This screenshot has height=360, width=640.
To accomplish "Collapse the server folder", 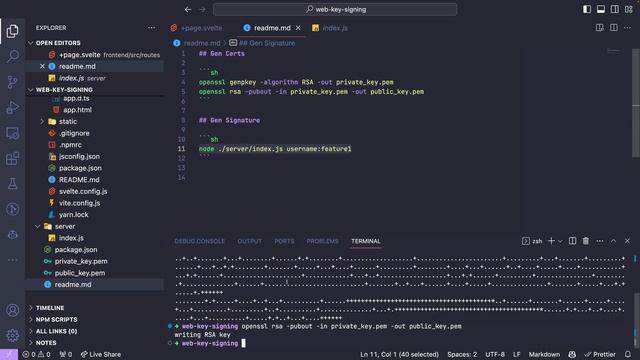I will click(64, 226).
